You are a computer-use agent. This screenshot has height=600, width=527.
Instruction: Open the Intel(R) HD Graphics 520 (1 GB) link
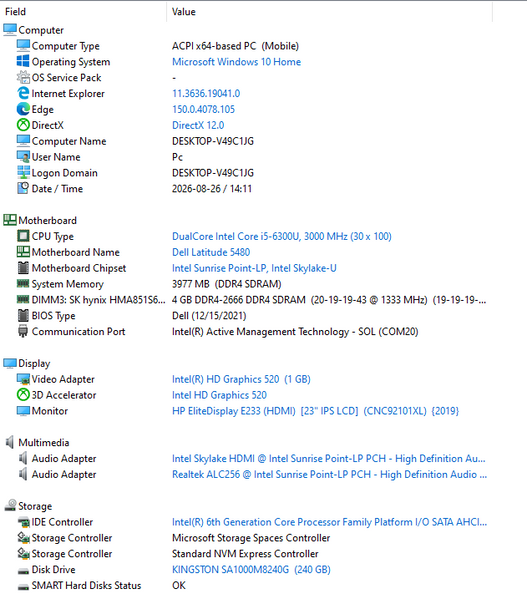coord(241,379)
